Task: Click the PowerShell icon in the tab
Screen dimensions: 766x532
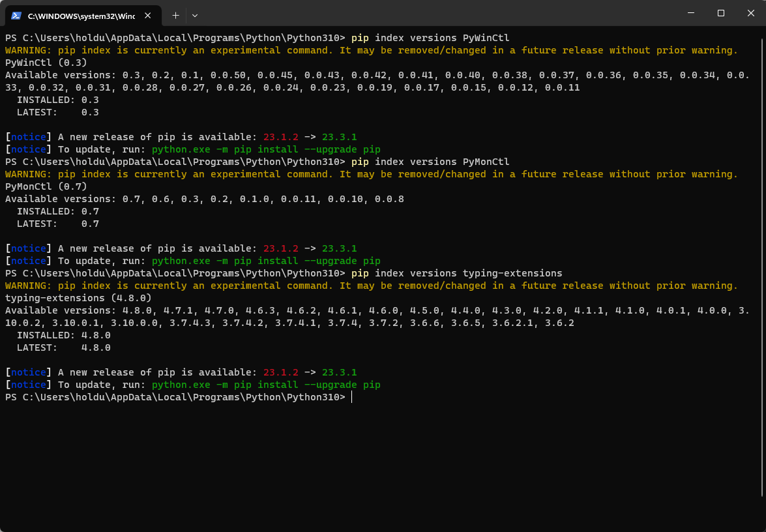Action: [16, 16]
